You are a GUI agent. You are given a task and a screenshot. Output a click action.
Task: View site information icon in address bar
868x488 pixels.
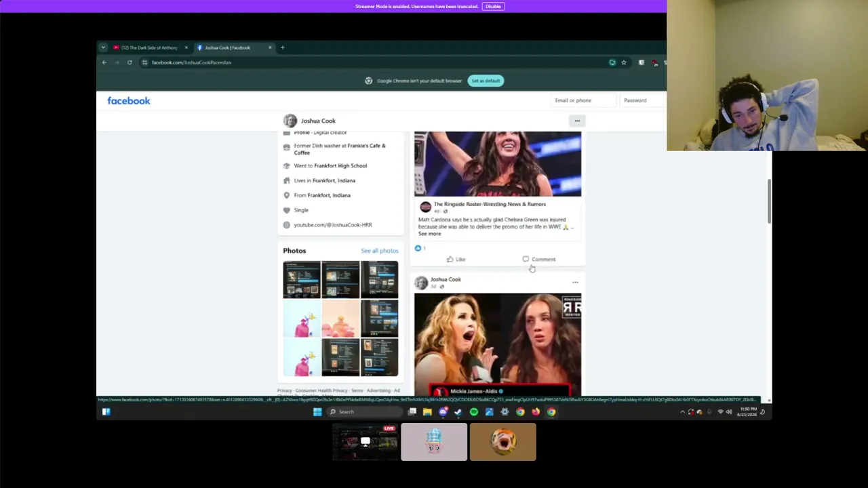coord(144,62)
